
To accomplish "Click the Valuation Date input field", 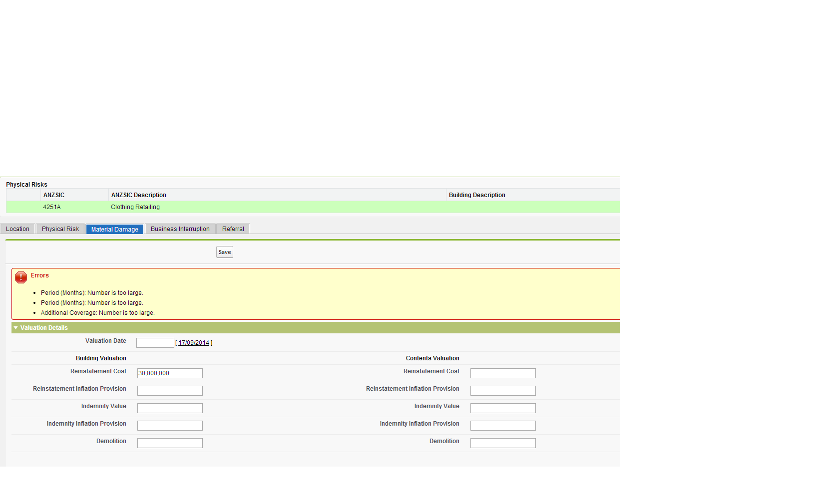I will (155, 342).
